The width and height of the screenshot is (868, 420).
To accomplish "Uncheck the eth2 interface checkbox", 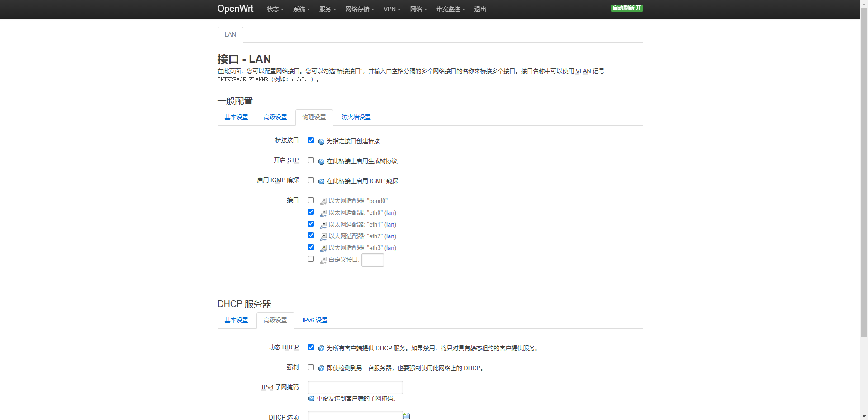I will [x=311, y=236].
